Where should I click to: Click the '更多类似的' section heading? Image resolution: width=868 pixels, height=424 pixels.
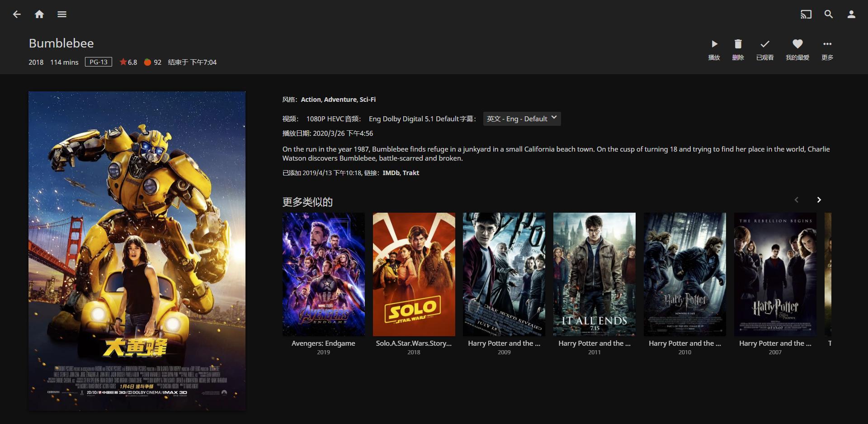pyautogui.click(x=307, y=202)
